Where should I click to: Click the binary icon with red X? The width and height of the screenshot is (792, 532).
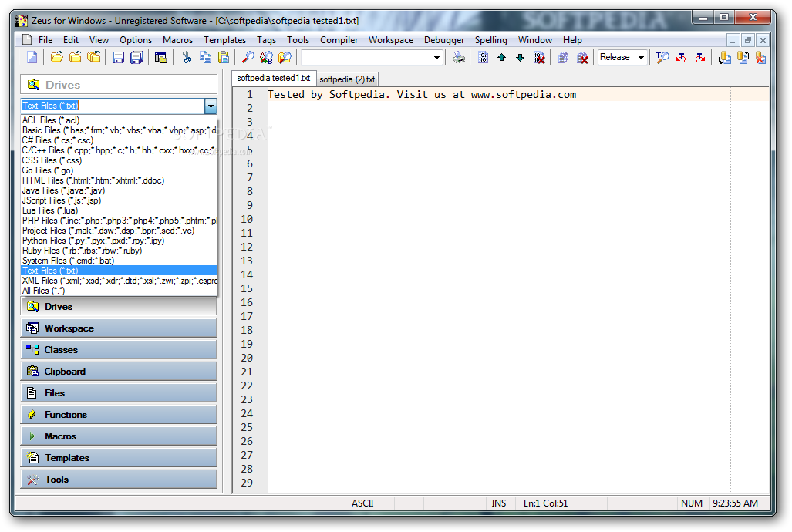pyautogui.click(x=540, y=58)
